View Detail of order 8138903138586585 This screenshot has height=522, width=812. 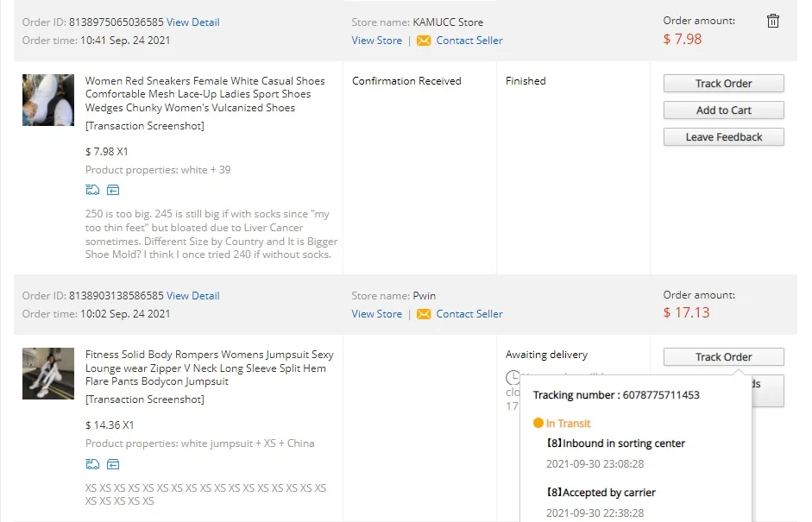coord(192,296)
